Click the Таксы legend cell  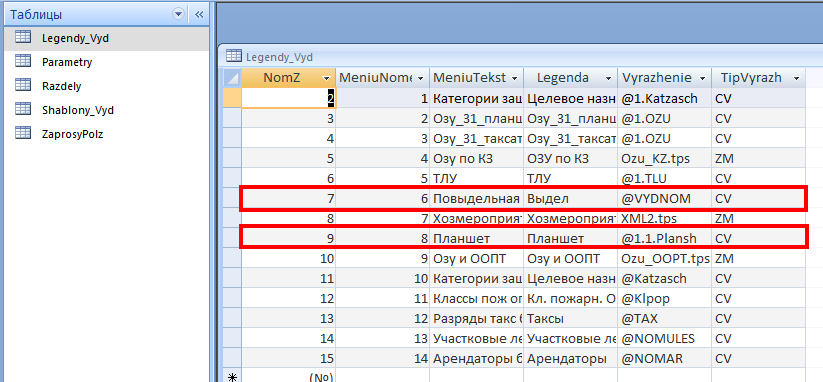click(571, 319)
